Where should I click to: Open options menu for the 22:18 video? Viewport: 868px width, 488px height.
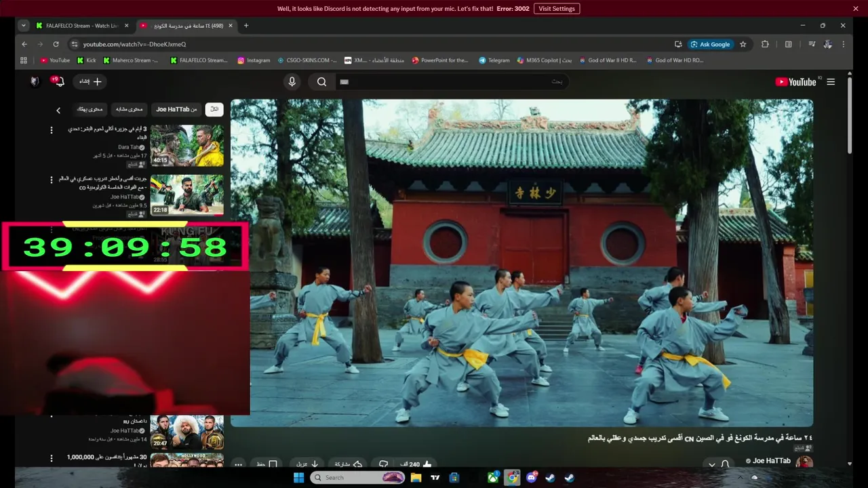(51, 180)
